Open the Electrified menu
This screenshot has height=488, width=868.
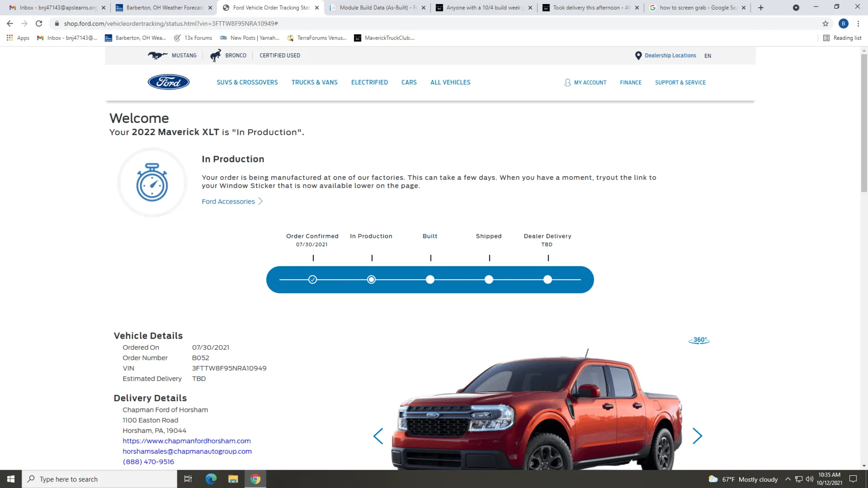pyautogui.click(x=370, y=83)
